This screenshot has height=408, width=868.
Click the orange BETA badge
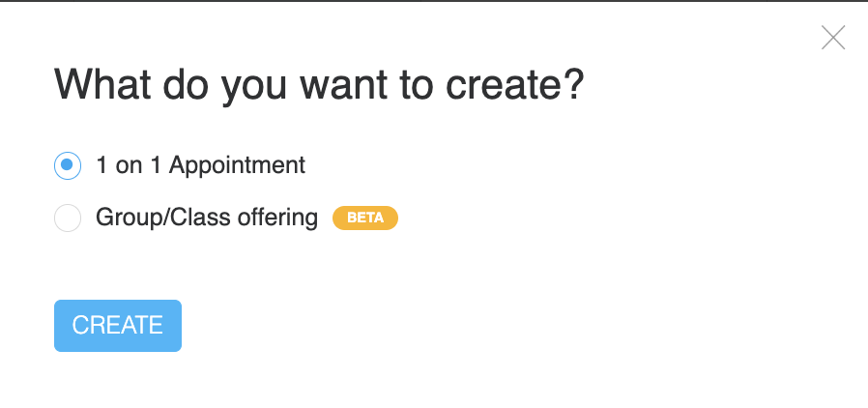[365, 218]
